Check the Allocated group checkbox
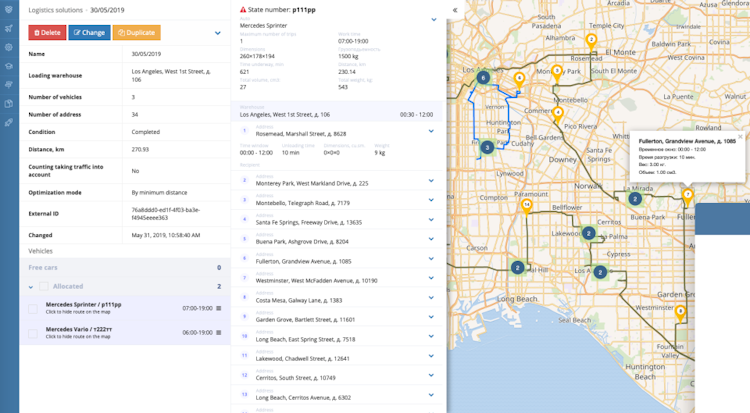This screenshot has height=413, width=750. pyautogui.click(x=42, y=287)
